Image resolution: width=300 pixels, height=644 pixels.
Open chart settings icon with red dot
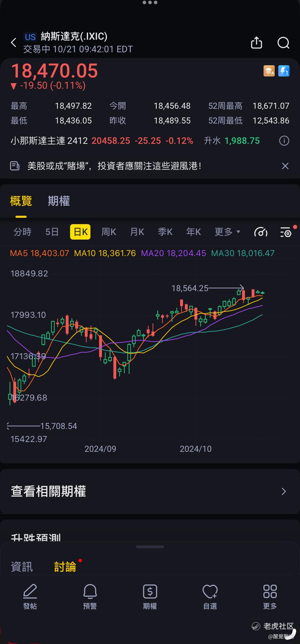tap(286, 232)
